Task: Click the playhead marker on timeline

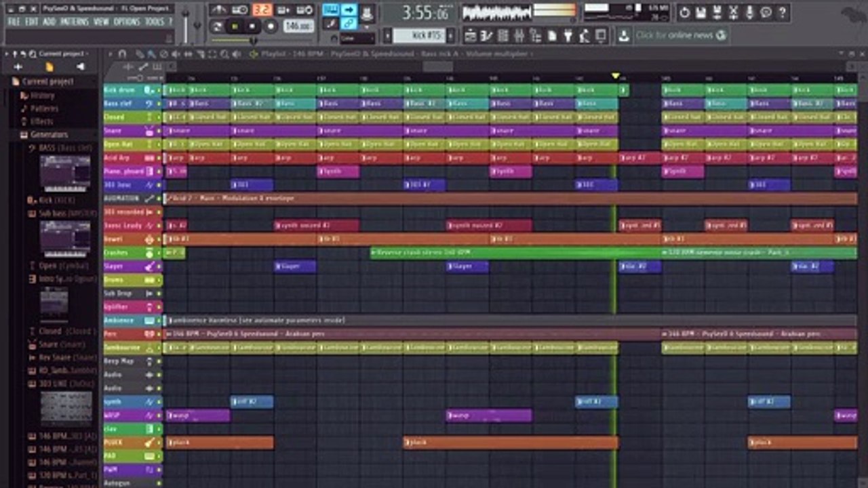Action: click(x=616, y=76)
